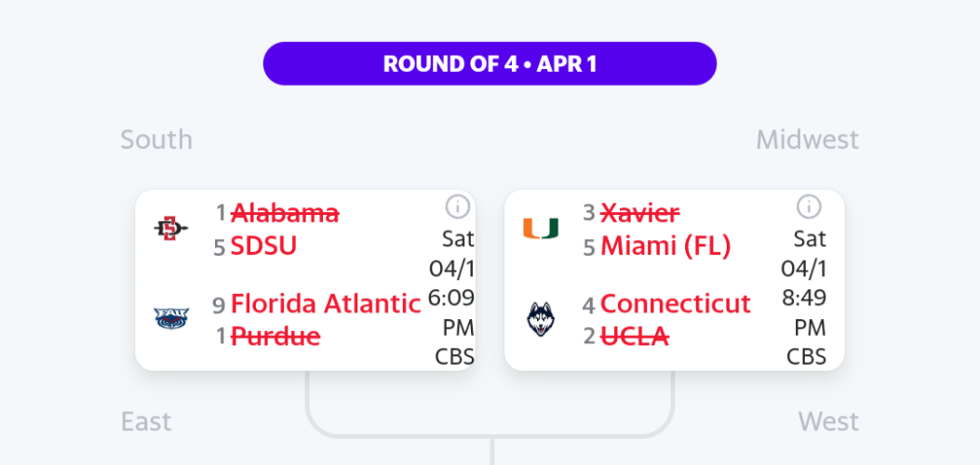Click the Connecticut team name
The image size is (980, 465).
coord(676,304)
